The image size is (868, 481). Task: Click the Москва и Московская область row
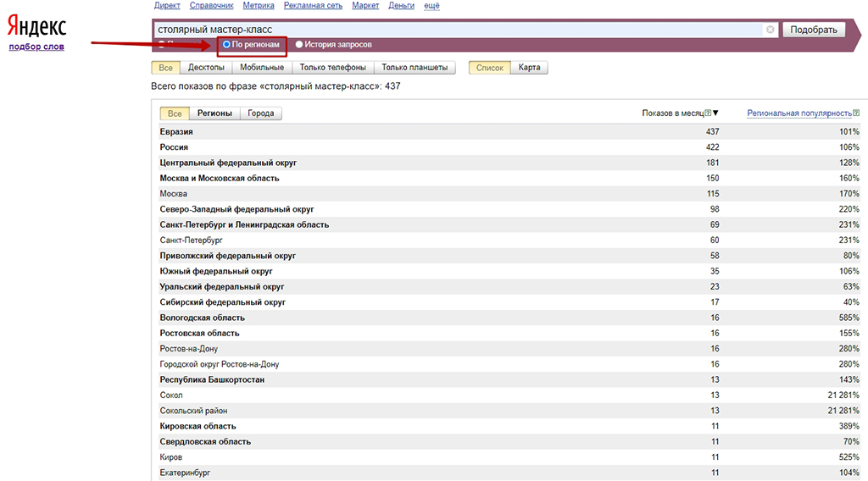tap(509, 178)
